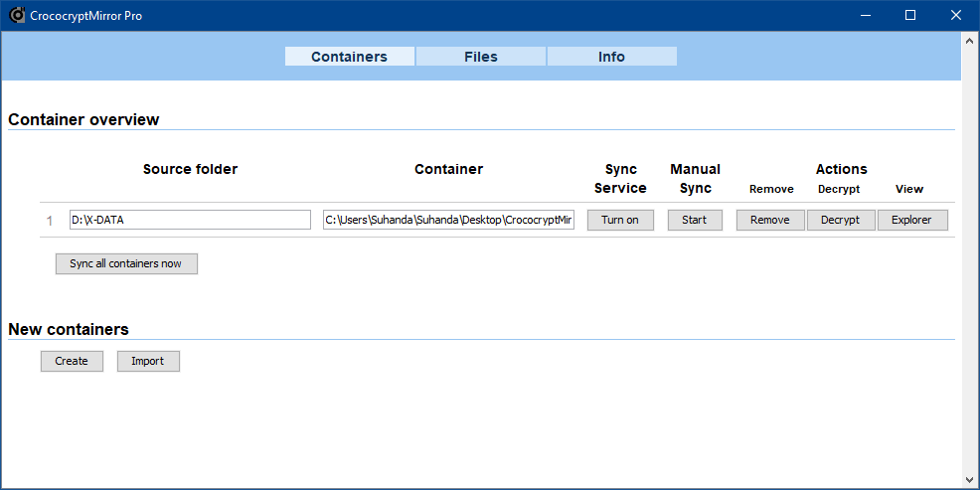This screenshot has height=490, width=980.
Task: Open the Files tab
Action: pyautogui.click(x=481, y=57)
